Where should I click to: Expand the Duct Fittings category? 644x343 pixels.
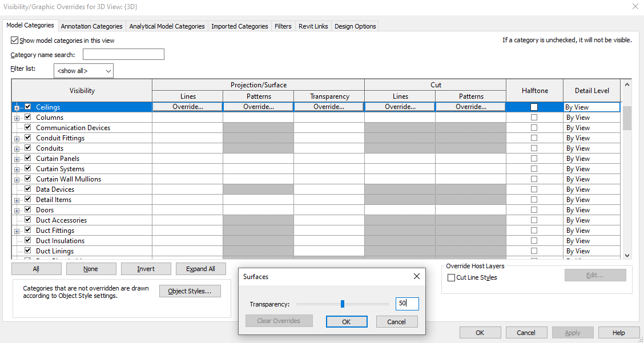click(x=17, y=230)
